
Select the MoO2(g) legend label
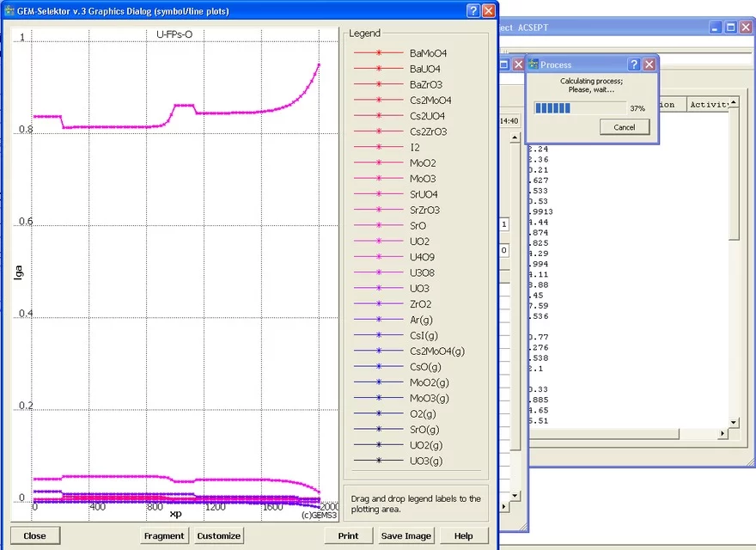(x=429, y=382)
